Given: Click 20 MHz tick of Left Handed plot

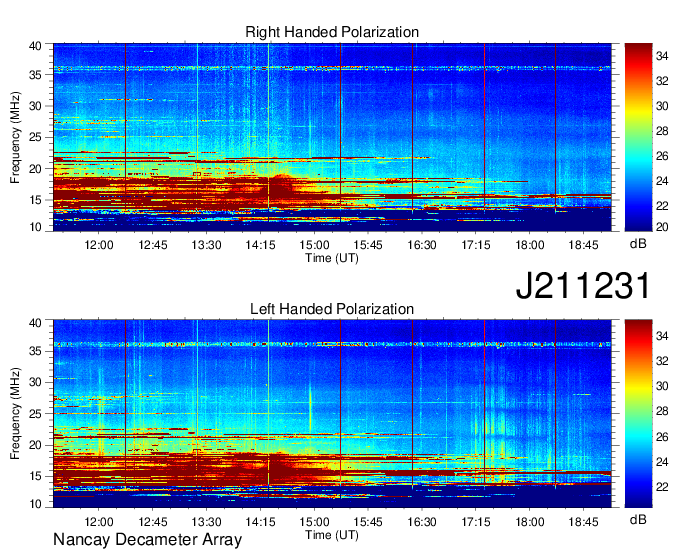Looking at the screenshot, I should 35,445.
